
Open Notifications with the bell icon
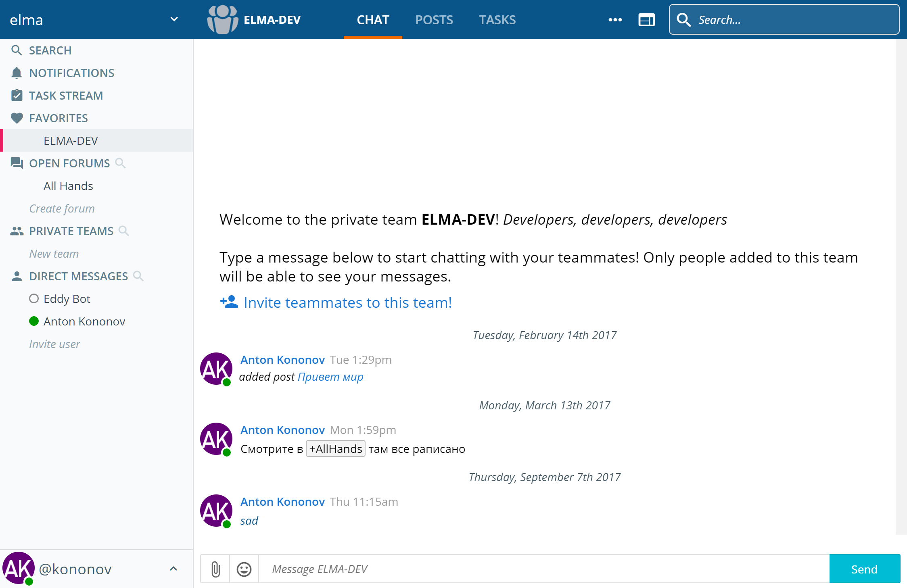17,73
